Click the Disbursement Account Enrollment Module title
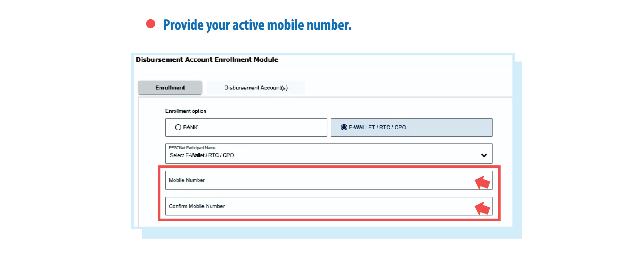The image size is (644, 259). point(207,59)
